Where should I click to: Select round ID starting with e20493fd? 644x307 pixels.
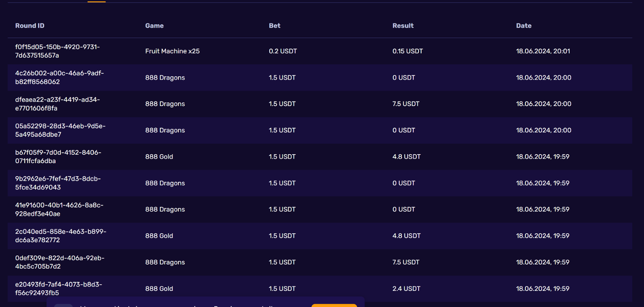(59, 289)
